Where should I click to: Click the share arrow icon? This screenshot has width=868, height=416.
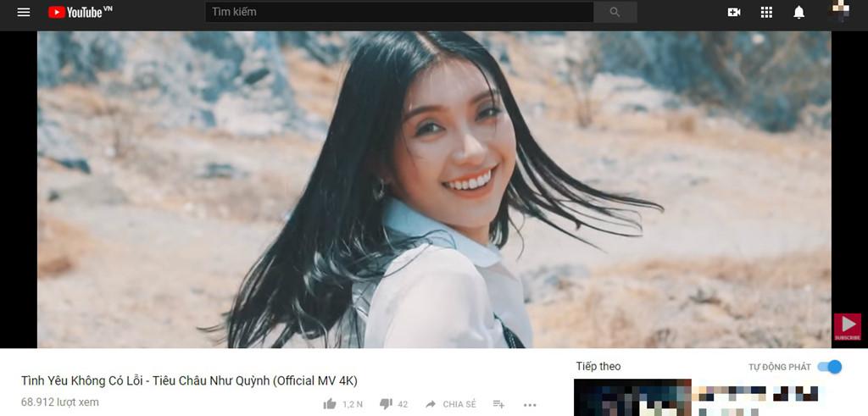click(x=431, y=404)
